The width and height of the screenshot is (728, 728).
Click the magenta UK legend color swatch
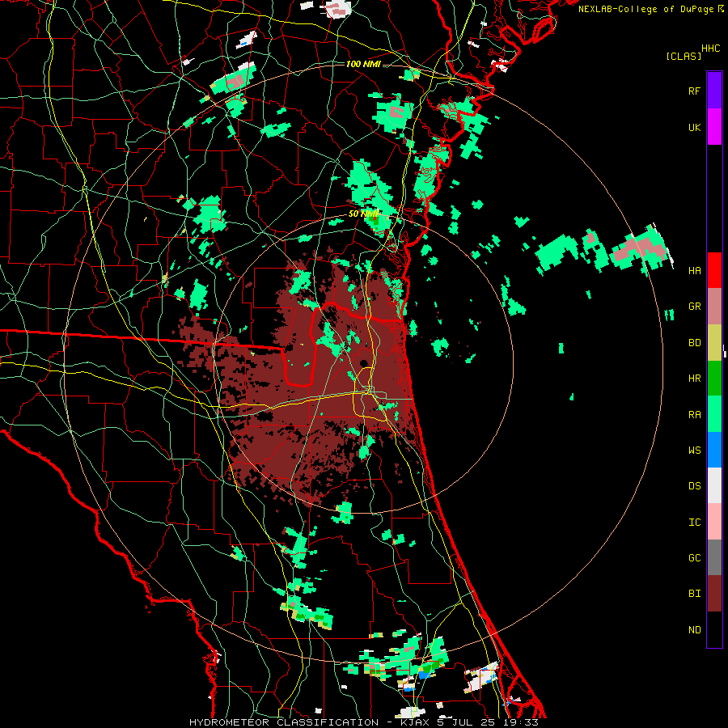[714, 127]
